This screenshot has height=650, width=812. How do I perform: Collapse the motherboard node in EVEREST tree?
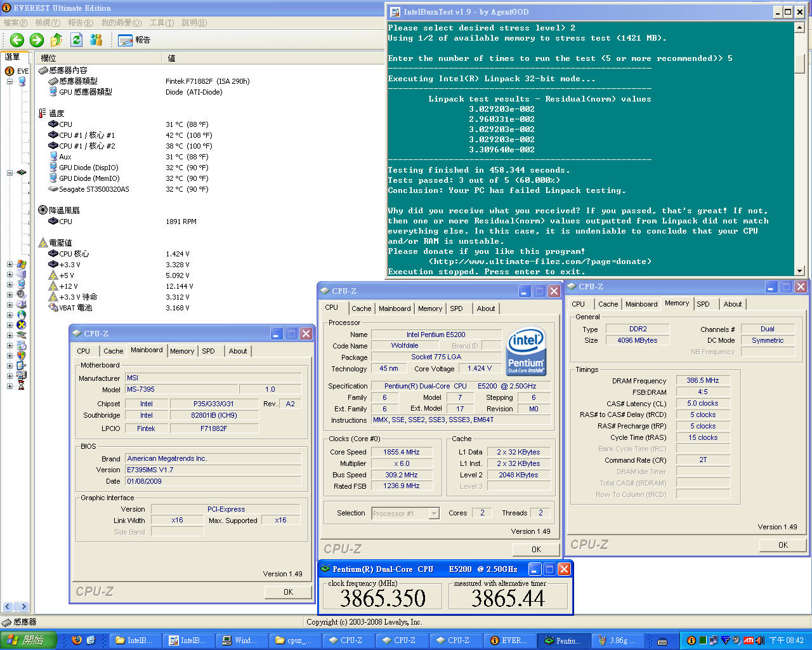[10, 173]
